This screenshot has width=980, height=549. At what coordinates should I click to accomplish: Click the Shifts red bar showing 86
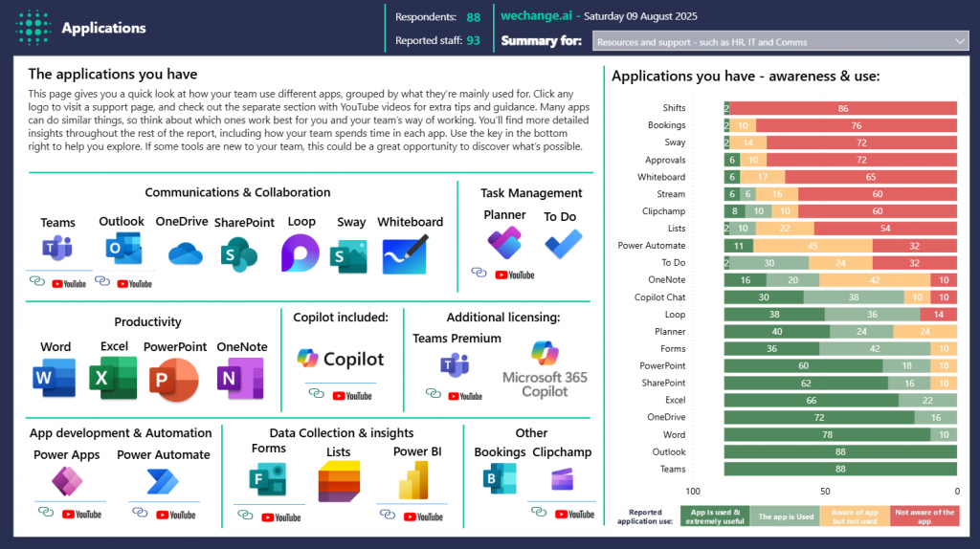tap(843, 108)
